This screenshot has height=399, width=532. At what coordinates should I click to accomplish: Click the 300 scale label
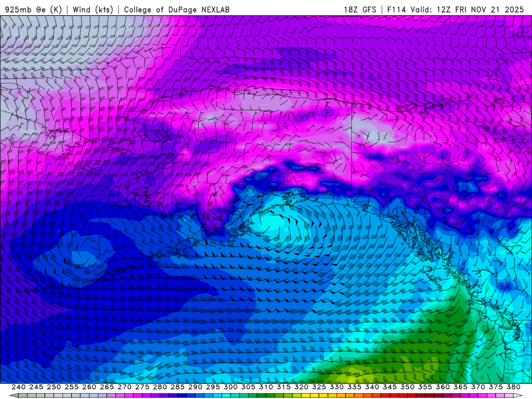click(230, 387)
